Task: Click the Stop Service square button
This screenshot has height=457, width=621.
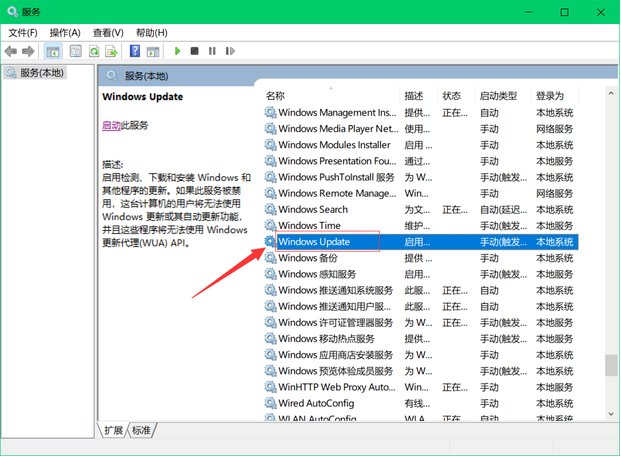Action: [194, 51]
